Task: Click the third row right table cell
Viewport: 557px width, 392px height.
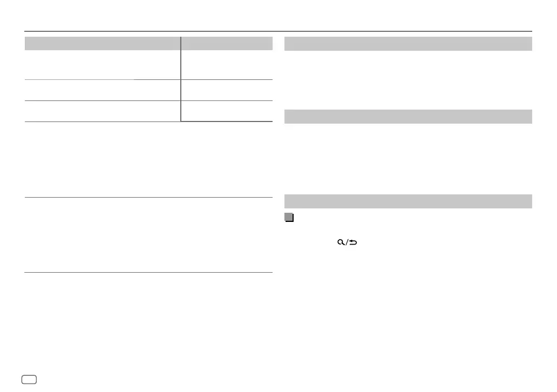Action: (227, 111)
